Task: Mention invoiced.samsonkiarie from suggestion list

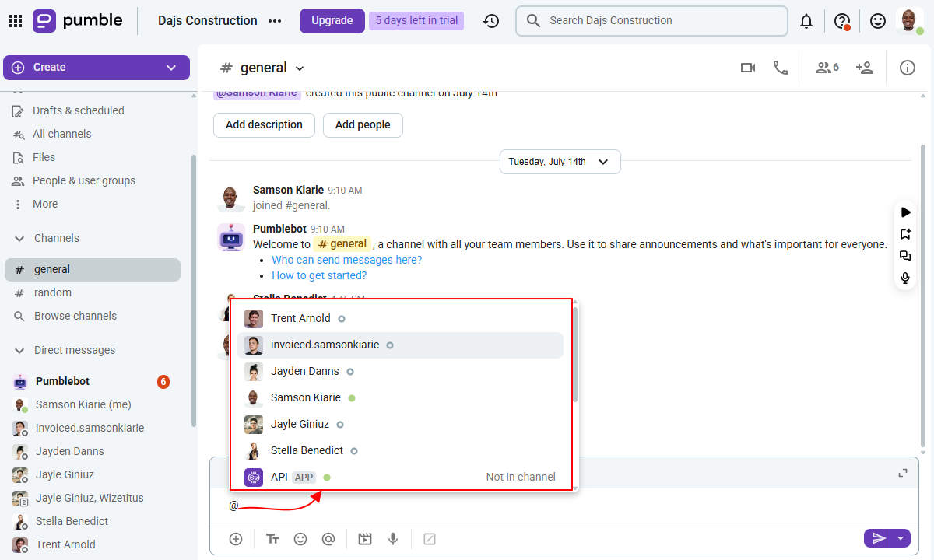Action: pyautogui.click(x=400, y=345)
